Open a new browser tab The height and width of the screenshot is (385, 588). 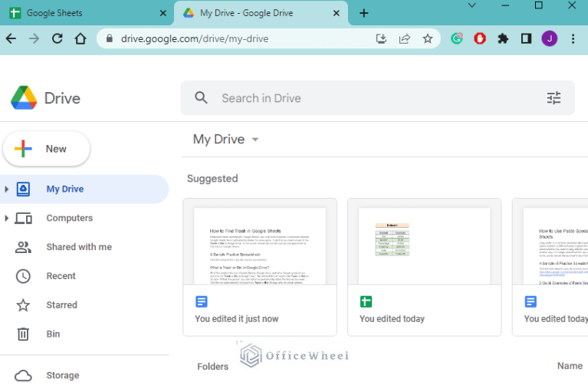pos(363,13)
